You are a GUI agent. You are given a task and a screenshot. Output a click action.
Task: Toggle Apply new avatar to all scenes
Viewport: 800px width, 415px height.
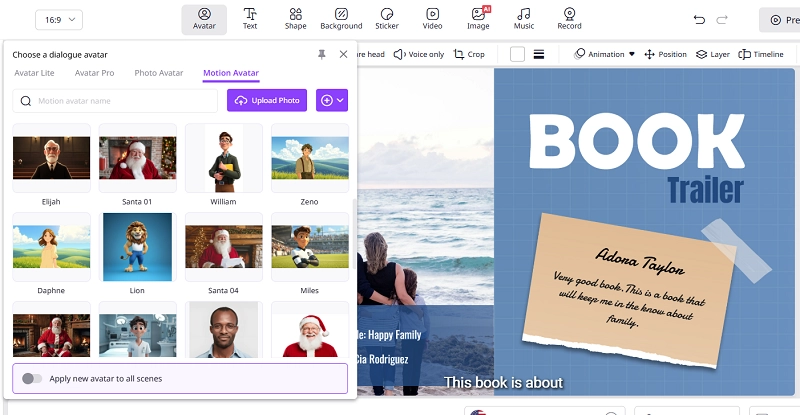click(32, 379)
